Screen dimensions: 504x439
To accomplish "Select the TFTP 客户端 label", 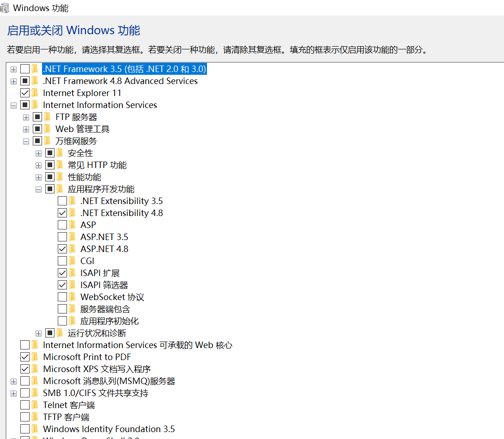I will coord(66,417).
